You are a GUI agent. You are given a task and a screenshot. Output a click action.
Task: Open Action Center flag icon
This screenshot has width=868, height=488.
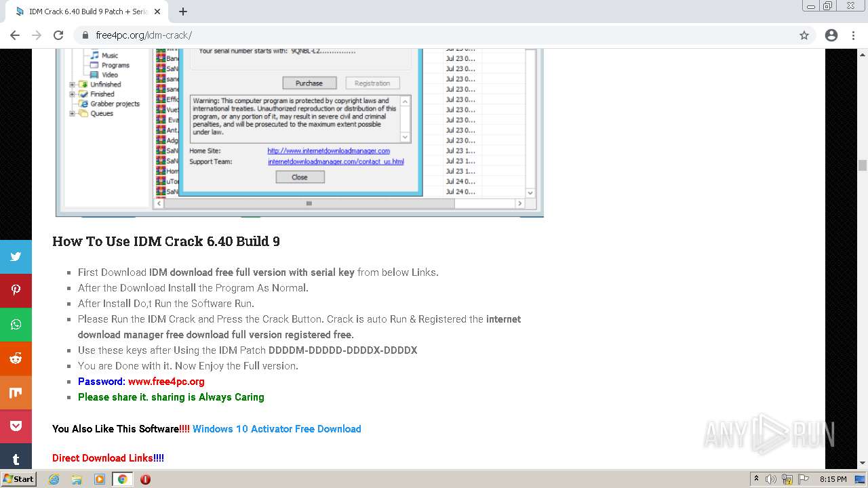point(802,479)
